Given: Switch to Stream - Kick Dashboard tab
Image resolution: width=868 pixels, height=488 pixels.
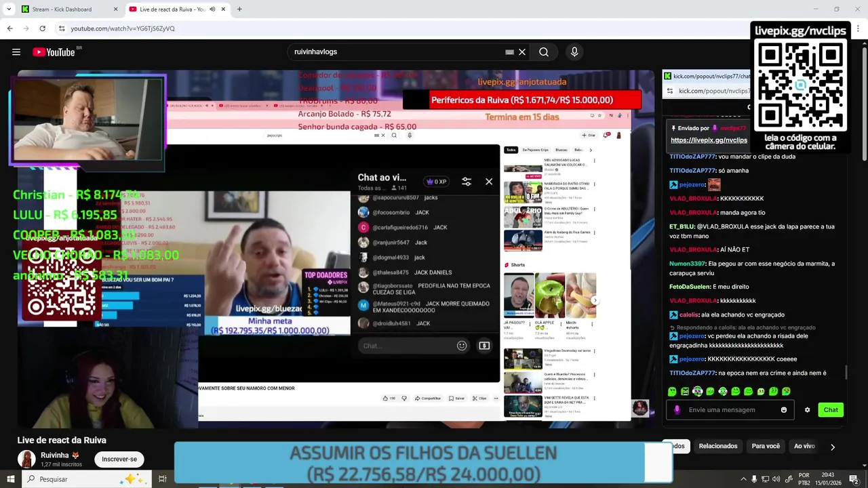Looking at the screenshot, I should tap(69, 9).
